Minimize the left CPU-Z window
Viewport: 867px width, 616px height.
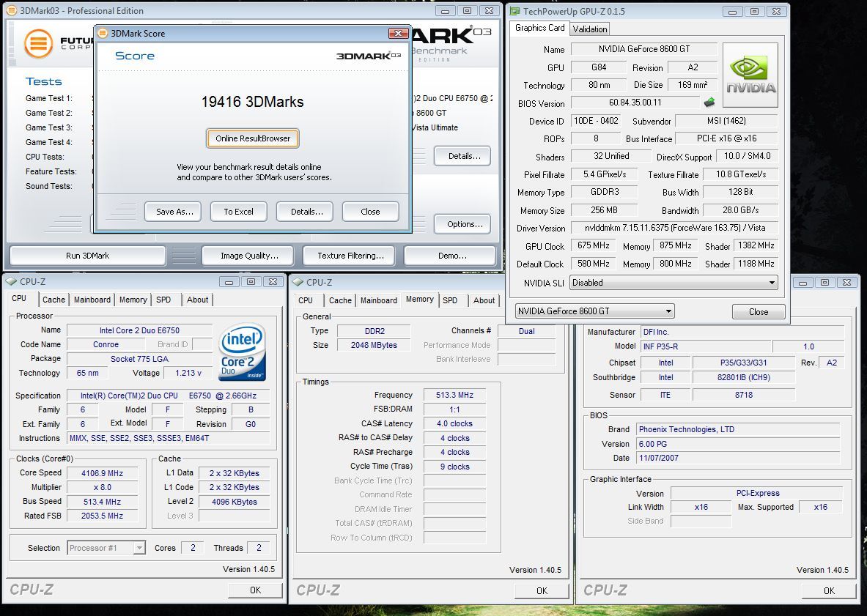229,282
